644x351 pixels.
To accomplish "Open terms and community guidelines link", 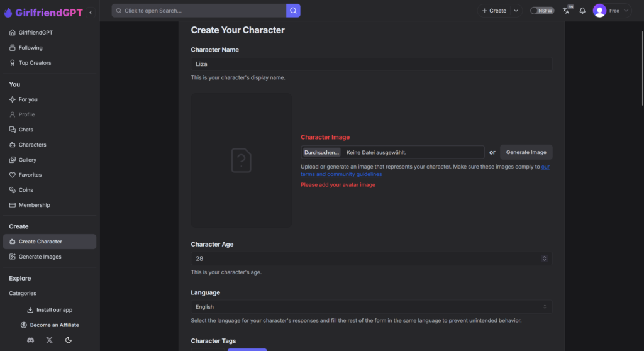I will point(341,174).
